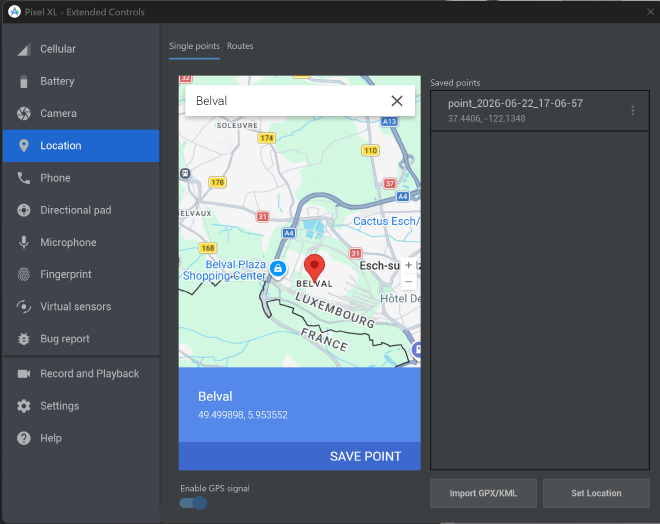Click the Set Location button
This screenshot has height=524, width=660.
[x=596, y=493]
